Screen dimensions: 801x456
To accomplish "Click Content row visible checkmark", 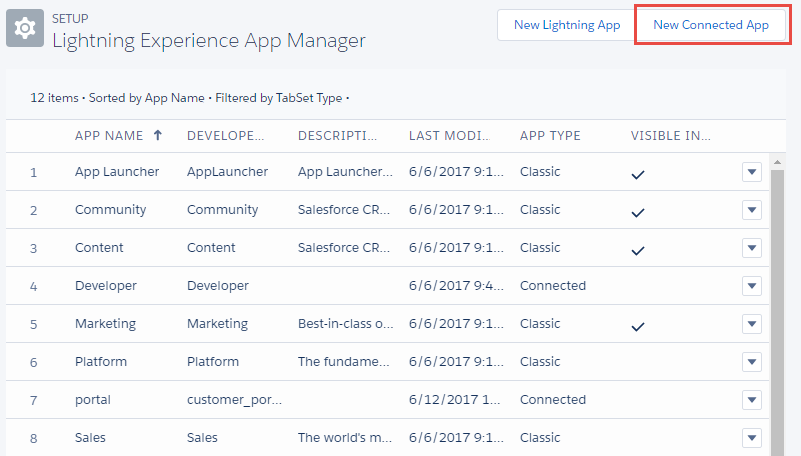I will point(638,250).
